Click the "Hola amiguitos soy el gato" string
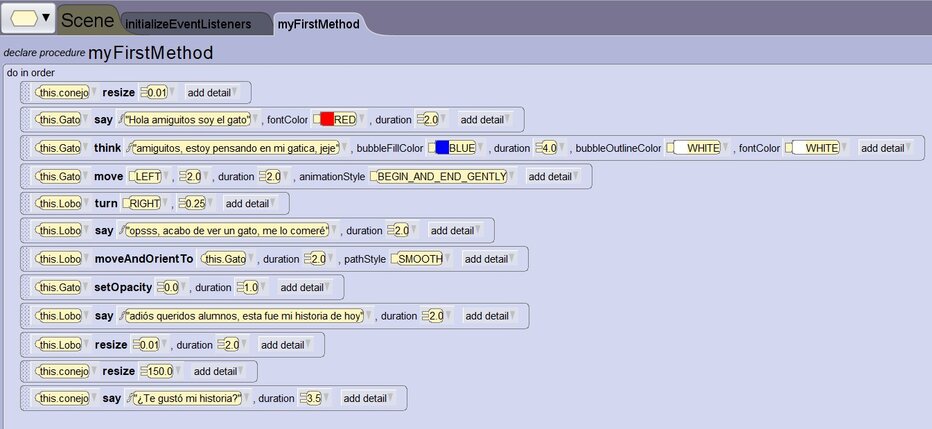932x429 pixels. point(188,120)
